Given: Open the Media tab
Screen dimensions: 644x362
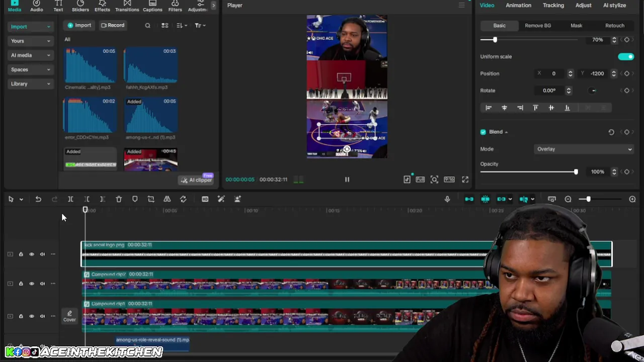Looking at the screenshot, I should pos(15,7).
